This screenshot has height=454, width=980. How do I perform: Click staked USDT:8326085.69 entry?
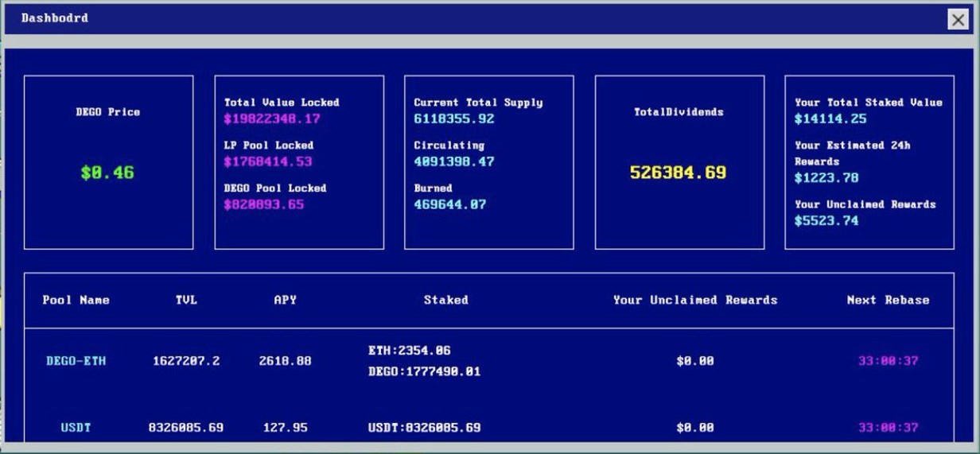(x=425, y=428)
